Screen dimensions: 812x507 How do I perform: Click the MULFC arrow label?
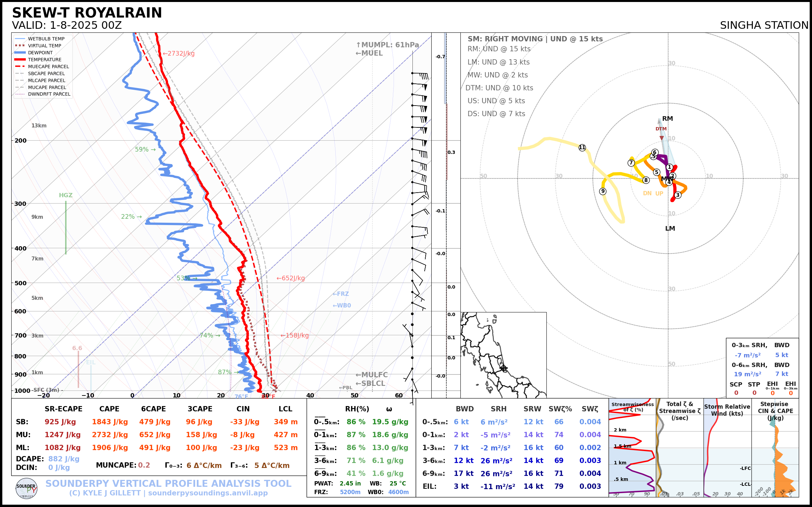[x=371, y=375]
